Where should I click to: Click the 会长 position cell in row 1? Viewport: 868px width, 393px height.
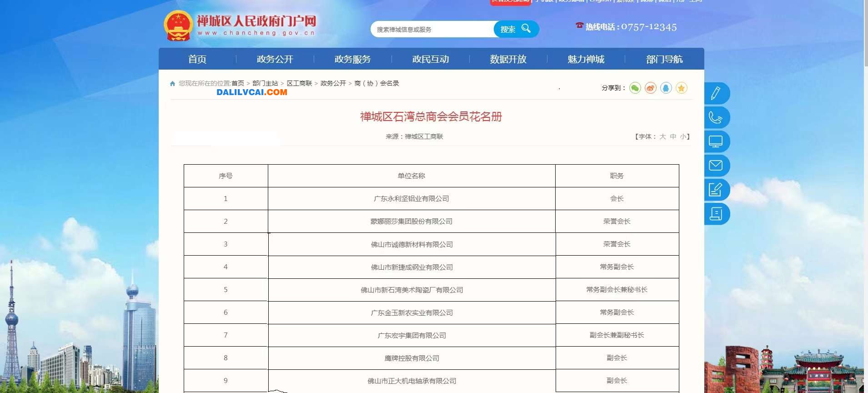(617, 199)
